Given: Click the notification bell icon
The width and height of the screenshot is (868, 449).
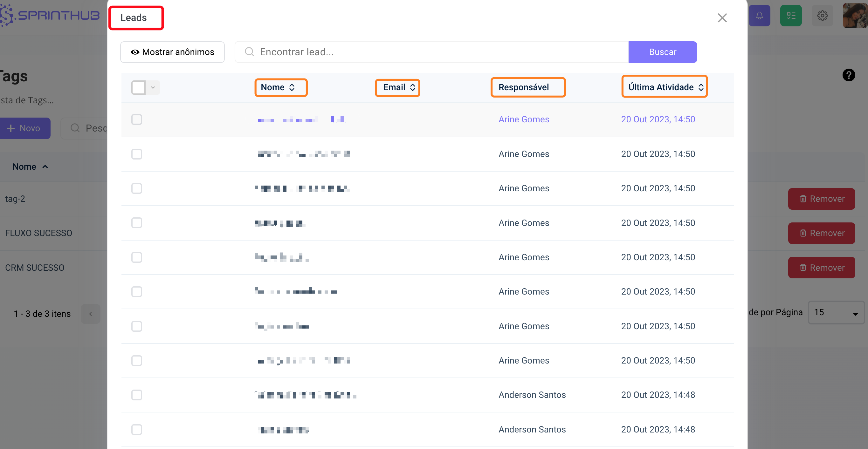Looking at the screenshot, I should (x=759, y=16).
